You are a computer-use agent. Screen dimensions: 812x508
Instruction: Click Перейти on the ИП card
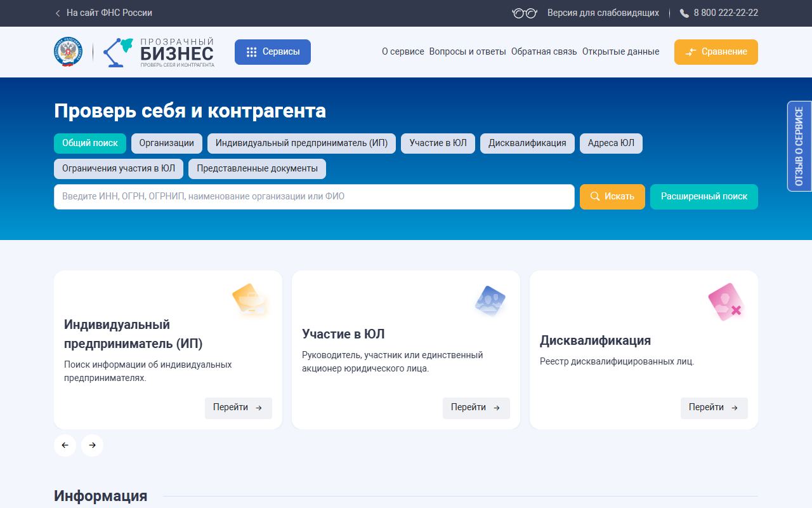pos(239,408)
